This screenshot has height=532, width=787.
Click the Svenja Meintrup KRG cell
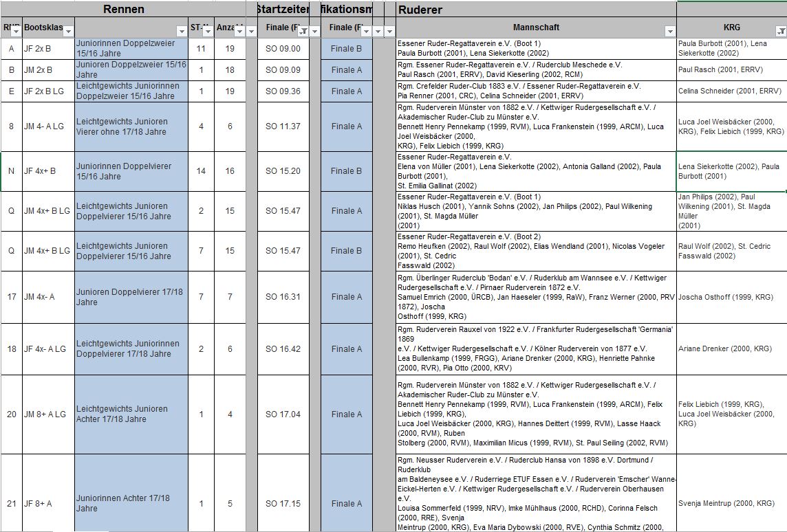click(x=731, y=504)
